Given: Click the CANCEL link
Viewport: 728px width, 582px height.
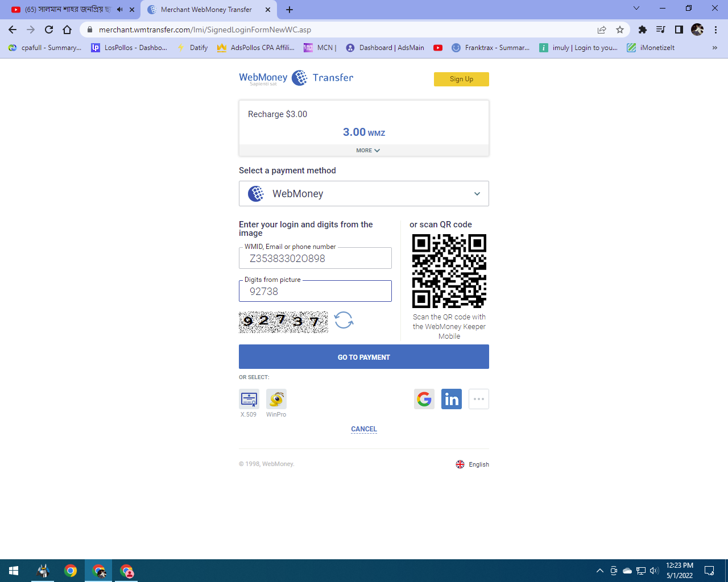Looking at the screenshot, I should click(364, 429).
